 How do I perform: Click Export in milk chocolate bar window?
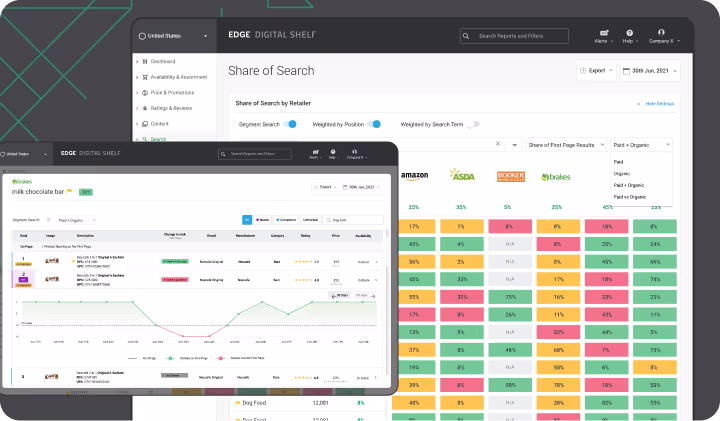click(325, 187)
